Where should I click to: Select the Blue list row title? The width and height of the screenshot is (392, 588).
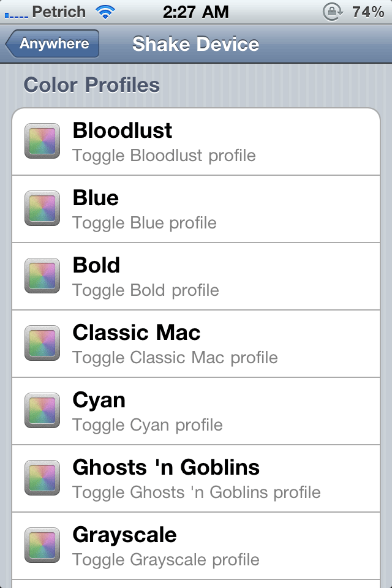tap(96, 198)
